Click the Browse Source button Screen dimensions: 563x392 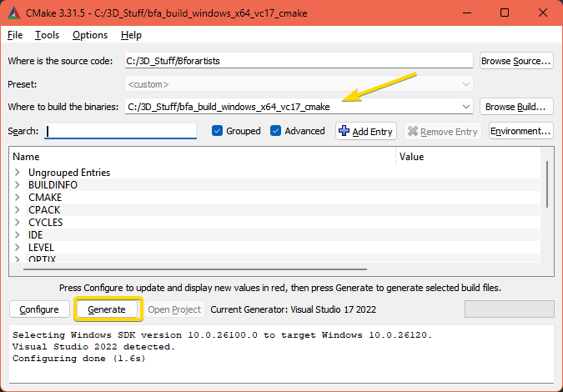516,61
